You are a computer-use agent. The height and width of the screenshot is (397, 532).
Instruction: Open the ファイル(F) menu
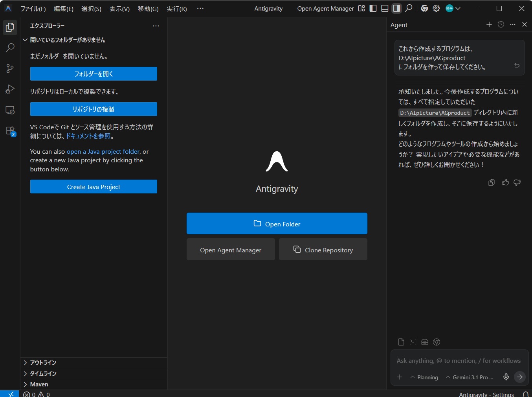(x=33, y=9)
